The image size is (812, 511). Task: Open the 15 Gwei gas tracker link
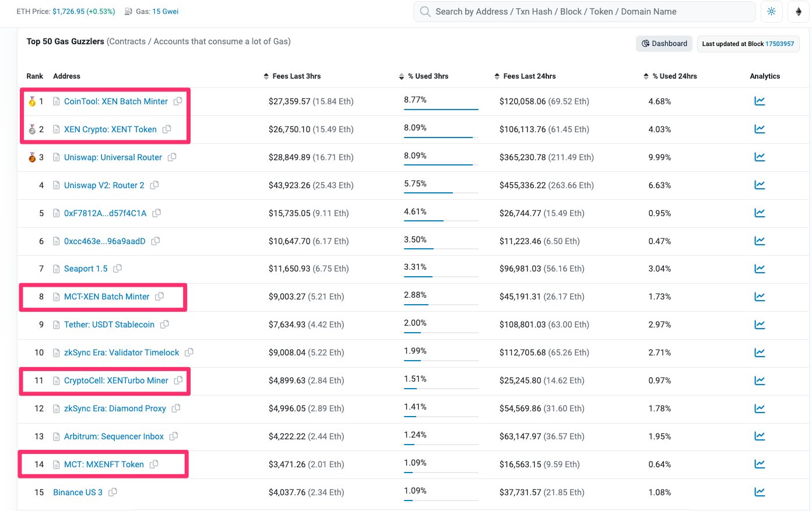click(166, 12)
